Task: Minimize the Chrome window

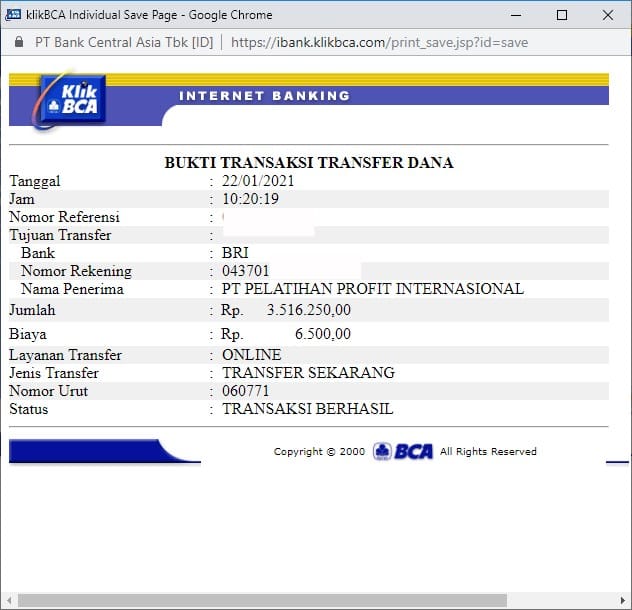Action: coord(516,15)
